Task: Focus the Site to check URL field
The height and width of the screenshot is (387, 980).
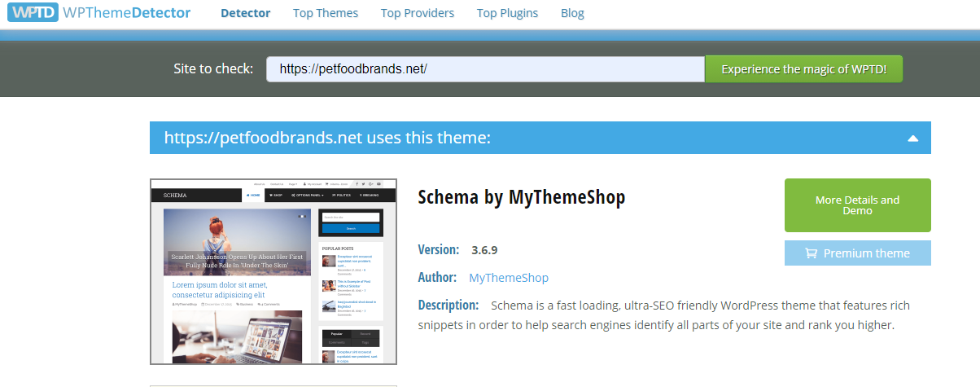Action: [x=485, y=69]
